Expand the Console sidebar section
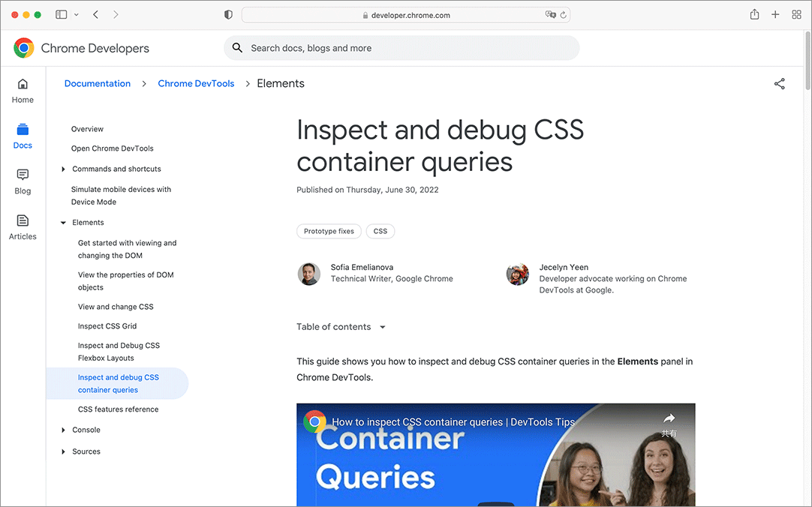The height and width of the screenshot is (507, 812). point(64,430)
